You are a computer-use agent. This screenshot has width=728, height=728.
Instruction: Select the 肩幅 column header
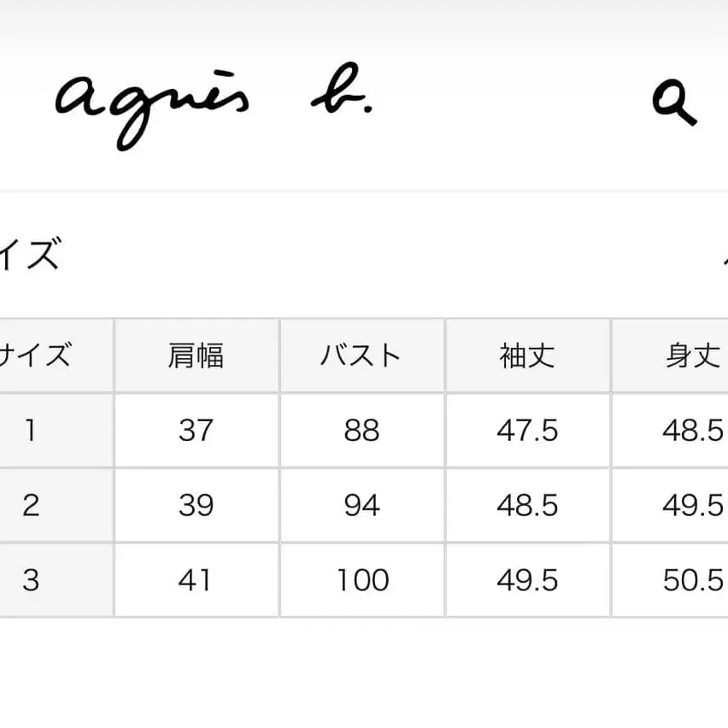coord(196,355)
